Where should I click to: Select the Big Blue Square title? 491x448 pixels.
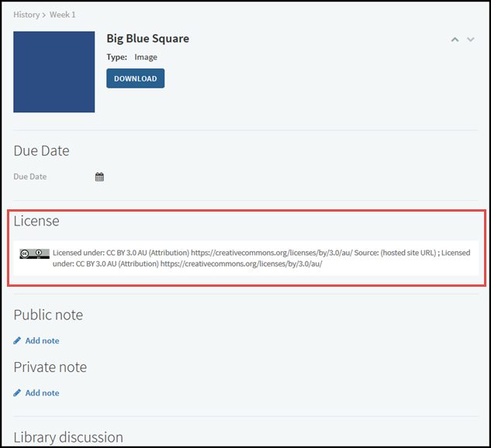147,39
